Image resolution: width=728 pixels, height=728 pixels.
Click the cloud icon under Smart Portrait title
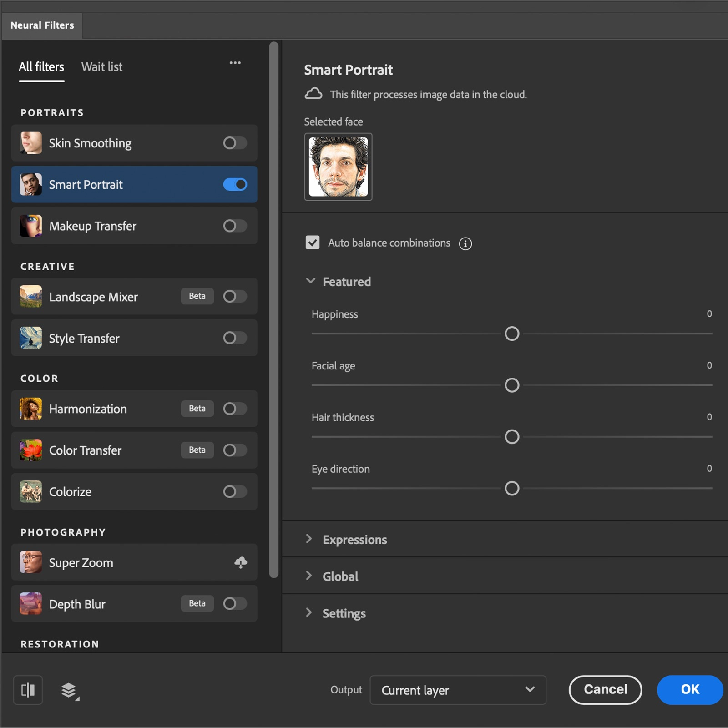313,94
